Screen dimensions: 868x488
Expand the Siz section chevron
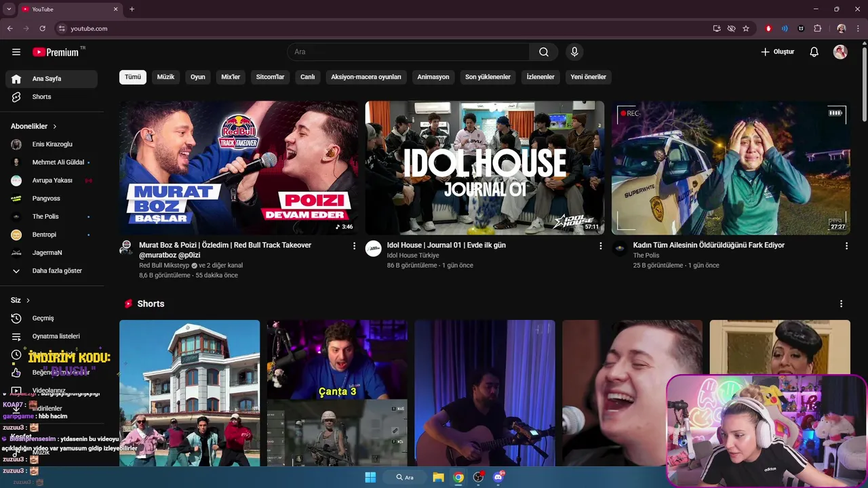[28, 300]
